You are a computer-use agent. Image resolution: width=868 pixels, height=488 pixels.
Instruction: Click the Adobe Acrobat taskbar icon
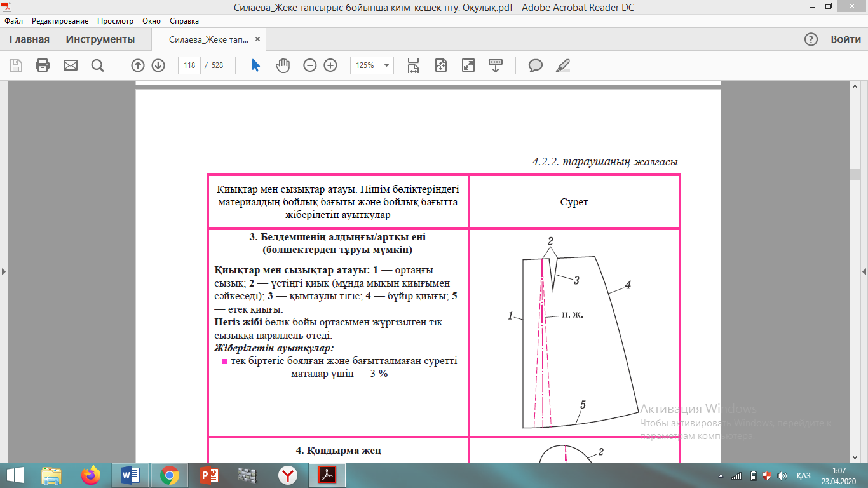(x=327, y=475)
